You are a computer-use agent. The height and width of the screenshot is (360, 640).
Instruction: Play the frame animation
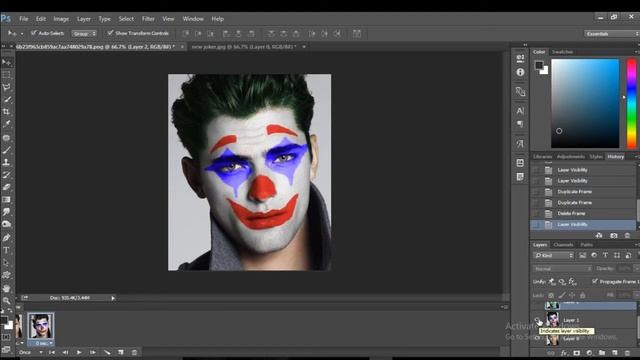tap(79, 352)
